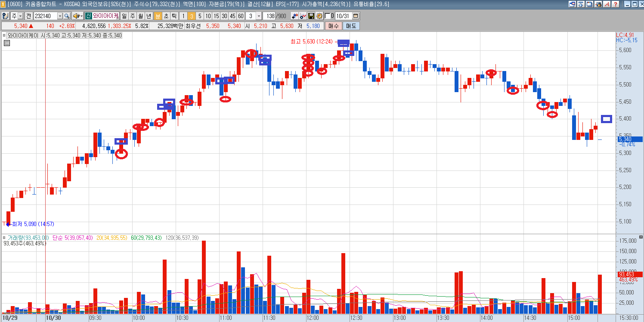The width and height of the screenshot is (644, 322).
Task: Click the LC:4.91 label
Action: [625, 35]
